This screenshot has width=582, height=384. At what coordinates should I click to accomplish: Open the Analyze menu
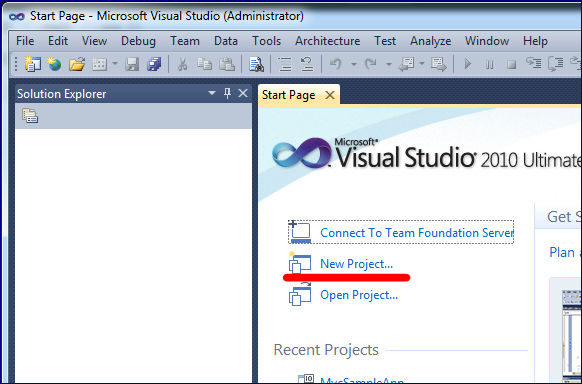coord(431,41)
